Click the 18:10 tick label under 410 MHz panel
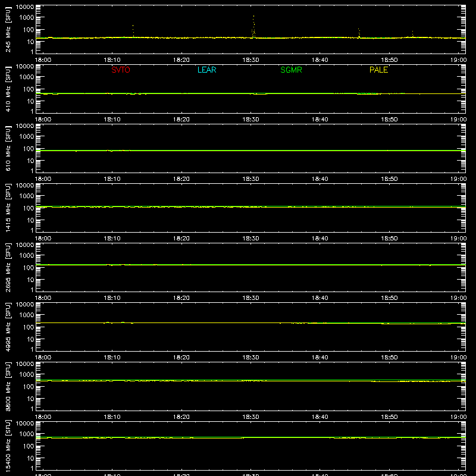Screen dimensions: 476x476 pos(112,120)
